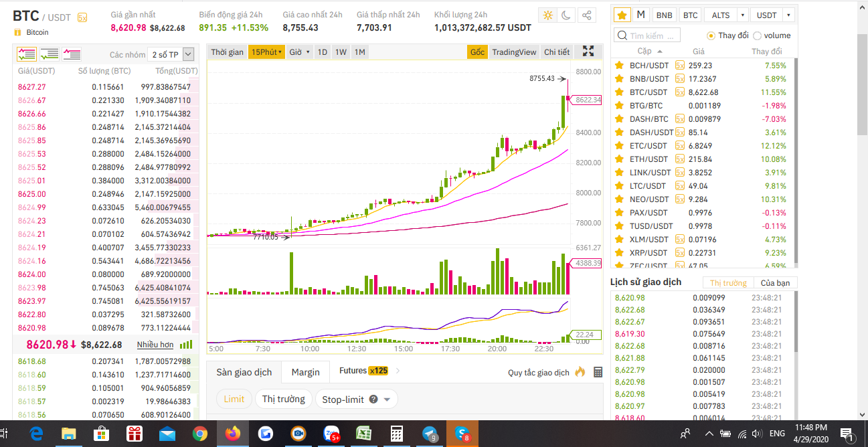Viewport: 868px width, 447px height.
Task: Choose the Thị trường order type
Action: click(x=284, y=399)
